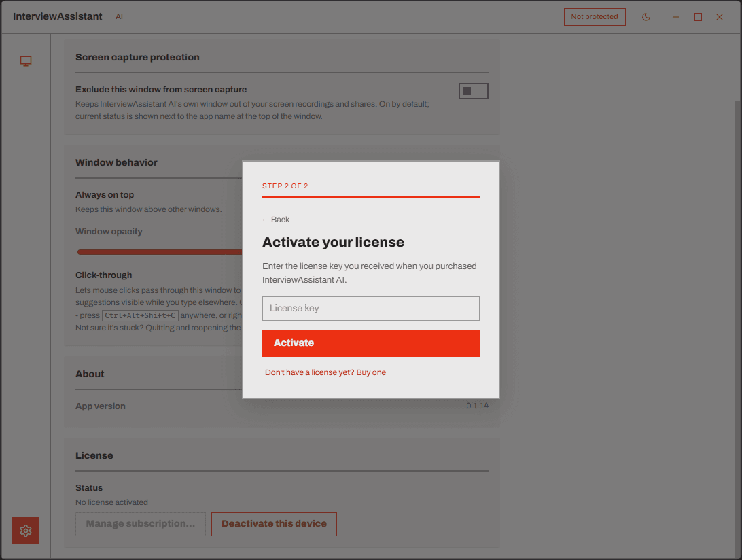742x560 pixels.
Task: Click the Ctrl+Alt+Shift+C shortcut label
Action: pos(140,315)
